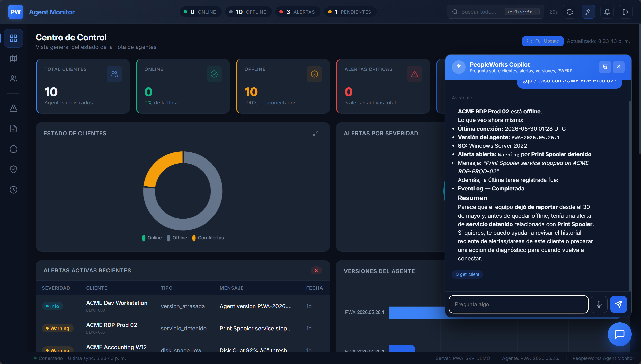This screenshot has height=364, width=641.
Task: Click the Fecha column header
Action: coord(314,288)
